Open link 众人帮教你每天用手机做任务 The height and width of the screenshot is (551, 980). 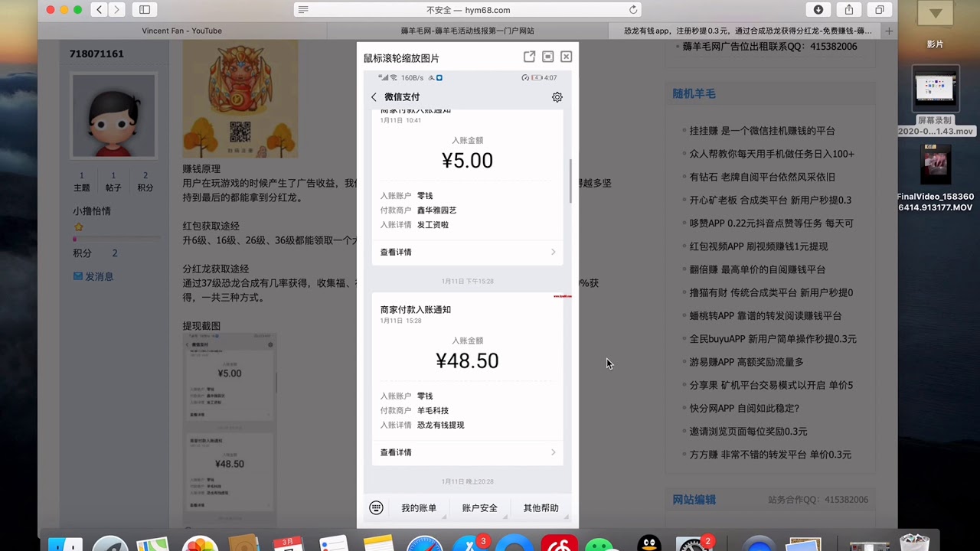pyautogui.click(x=772, y=154)
